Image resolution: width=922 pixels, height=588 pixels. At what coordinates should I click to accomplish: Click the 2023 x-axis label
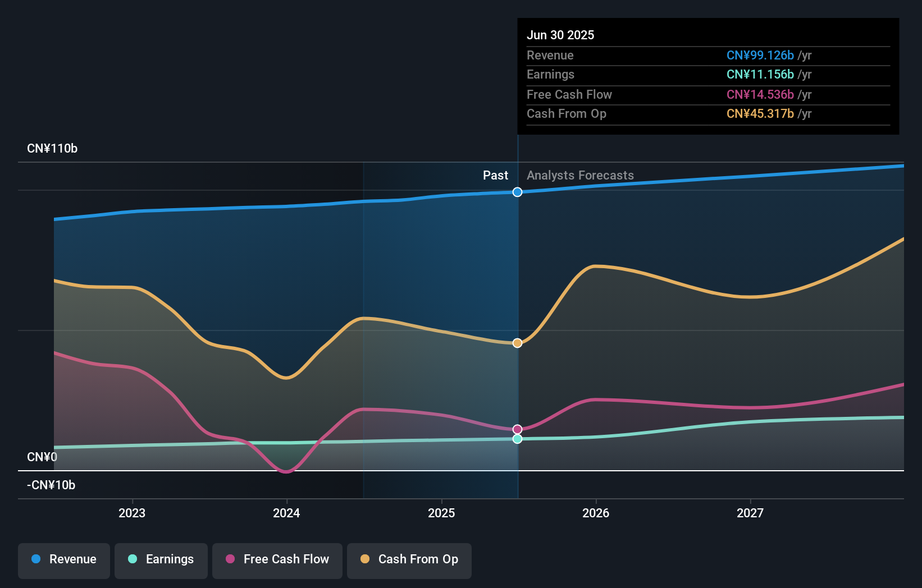coord(132,513)
